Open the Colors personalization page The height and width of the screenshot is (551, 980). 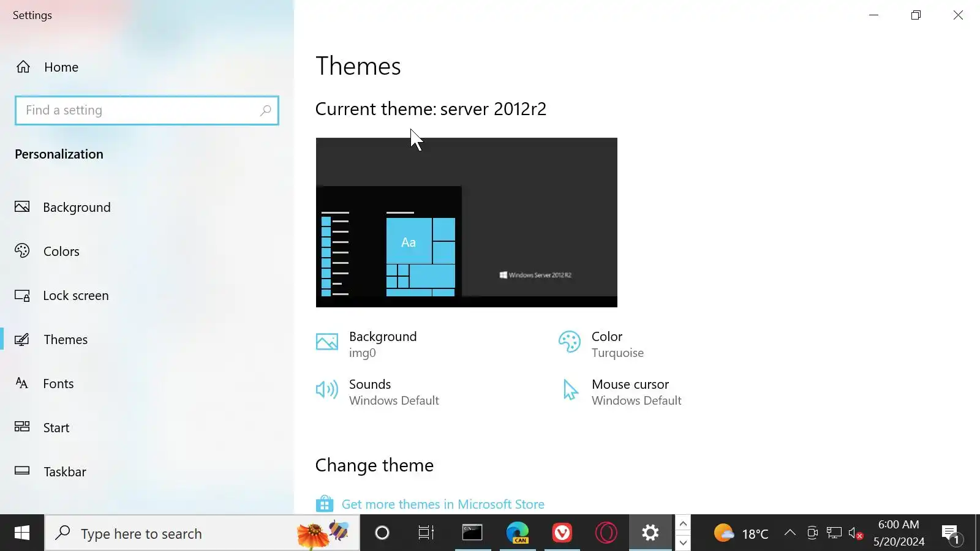point(147,251)
